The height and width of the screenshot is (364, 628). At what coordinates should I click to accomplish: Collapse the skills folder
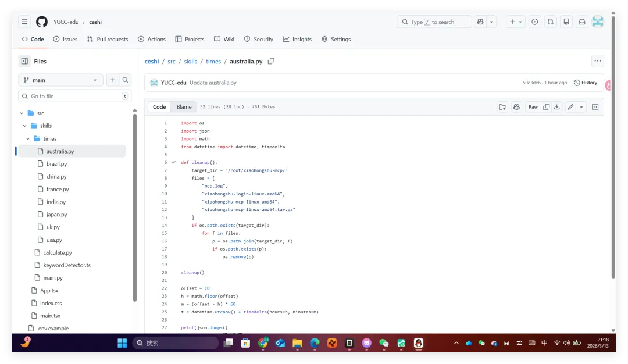point(25,126)
